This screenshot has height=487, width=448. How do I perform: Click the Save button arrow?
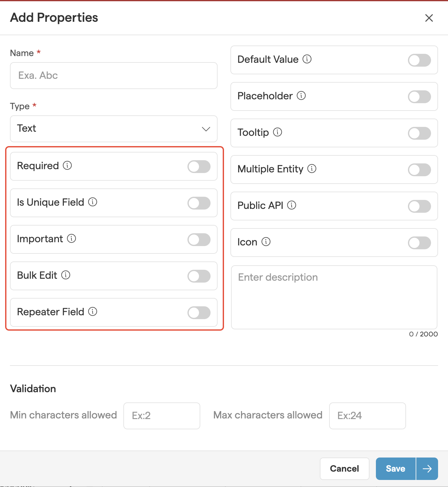click(x=427, y=469)
